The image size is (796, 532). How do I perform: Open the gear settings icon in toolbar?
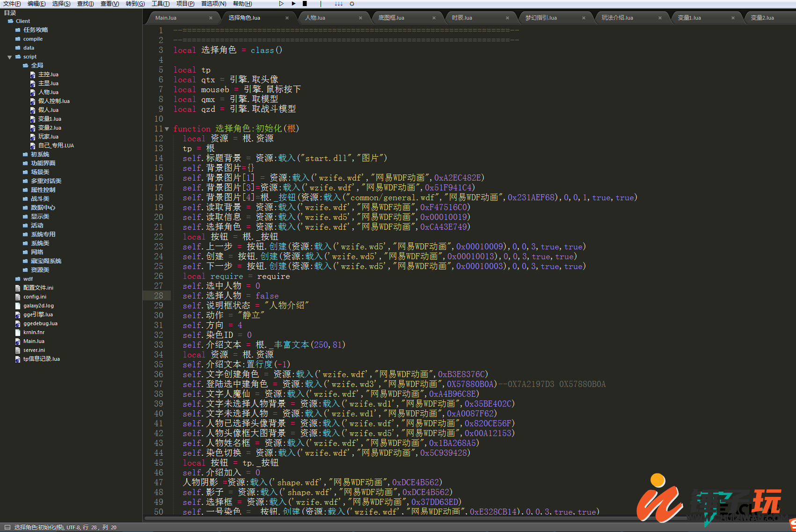[352, 4]
